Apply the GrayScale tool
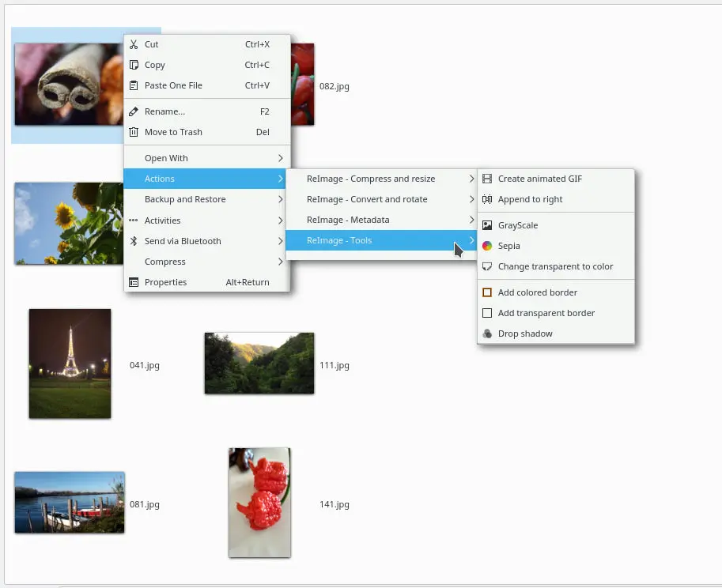Image resolution: width=722 pixels, height=588 pixels. (x=556, y=225)
